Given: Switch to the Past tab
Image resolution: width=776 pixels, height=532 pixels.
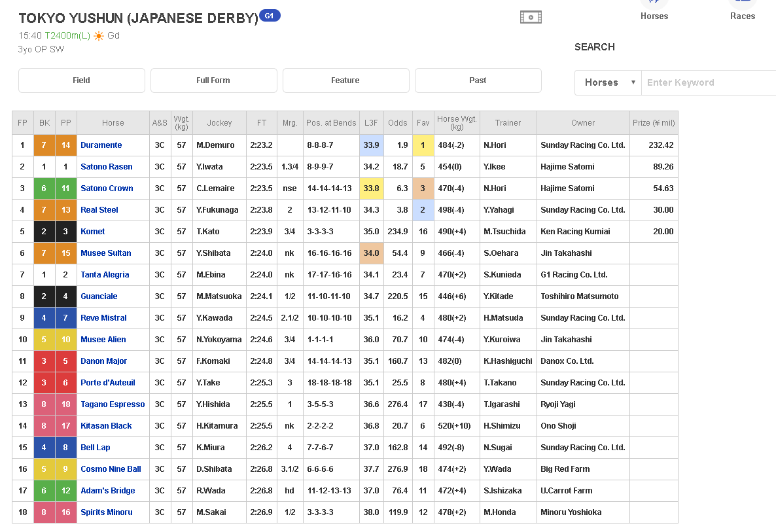Looking at the screenshot, I should 478,80.
